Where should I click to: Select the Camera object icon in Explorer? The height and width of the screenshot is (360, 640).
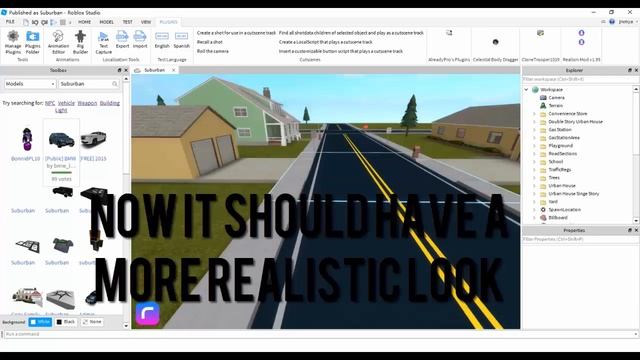[543, 98]
